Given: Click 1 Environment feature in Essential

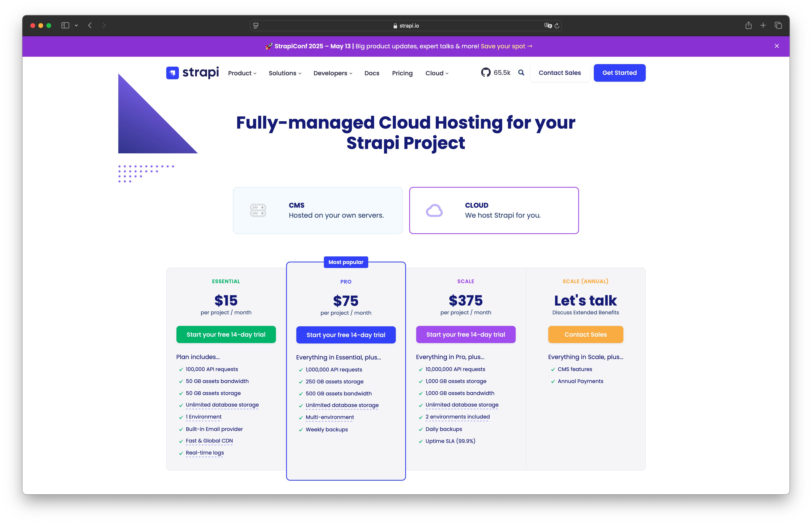Looking at the screenshot, I should [204, 417].
